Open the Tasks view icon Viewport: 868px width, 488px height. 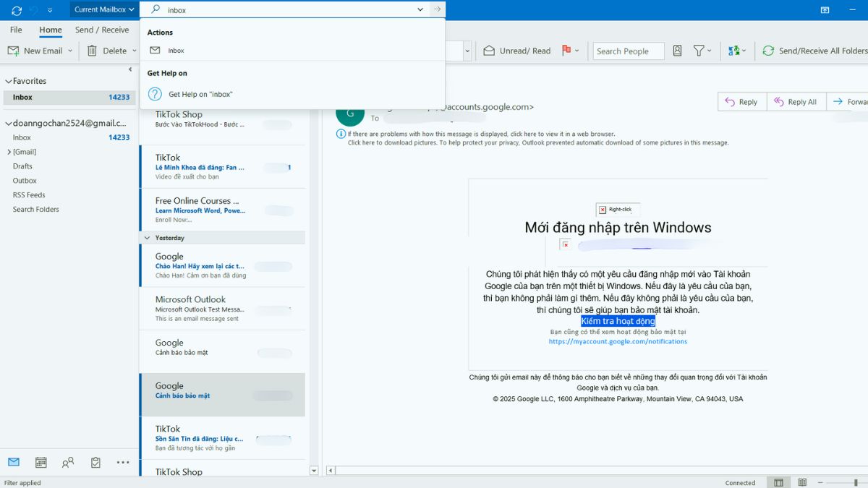pyautogui.click(x=95, y=463)
